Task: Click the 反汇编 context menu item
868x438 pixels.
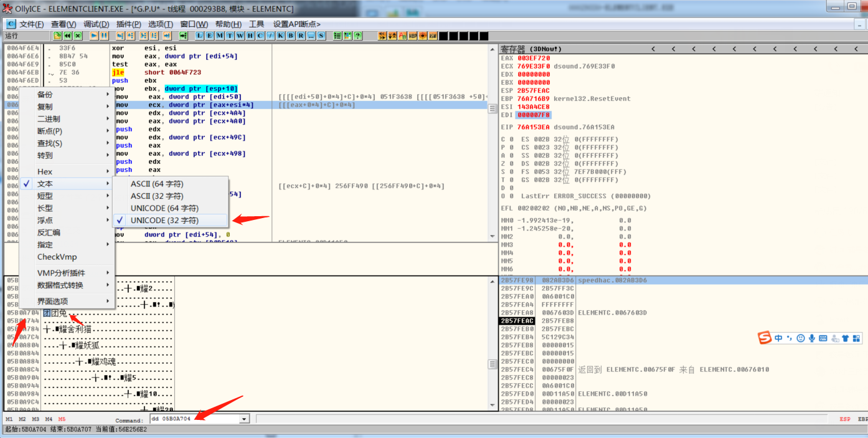Action: pos(67,232)
